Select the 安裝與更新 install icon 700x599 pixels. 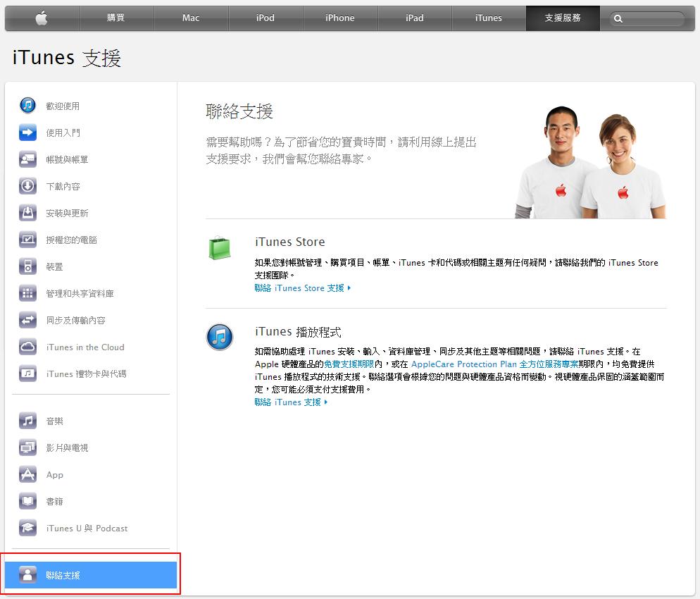(x=27, y=212)
